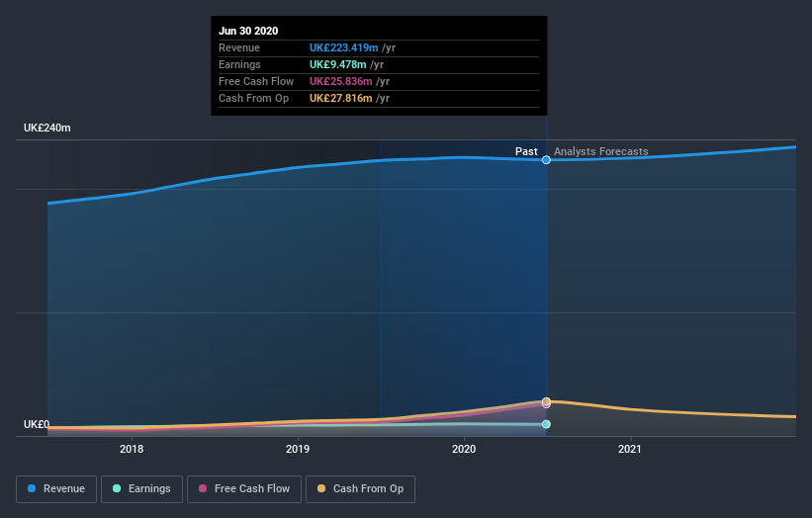Click the Earnings data point marker

(x=546, y=424)
